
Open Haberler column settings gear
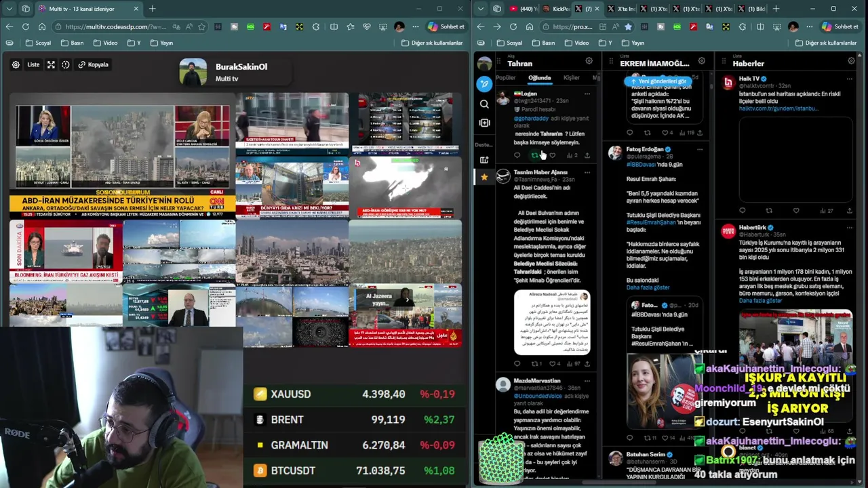(851, 61)
